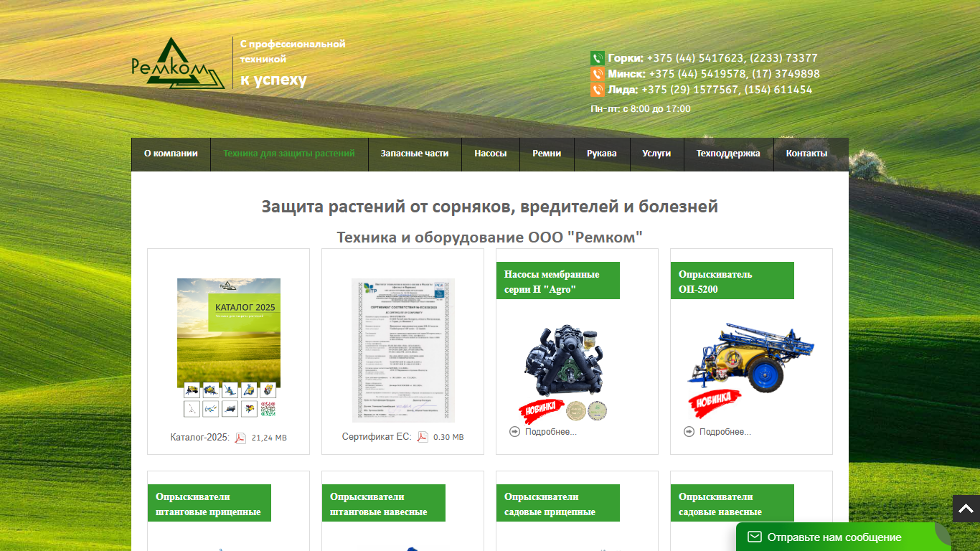Open the Ремни menu item

coord(547,154)
